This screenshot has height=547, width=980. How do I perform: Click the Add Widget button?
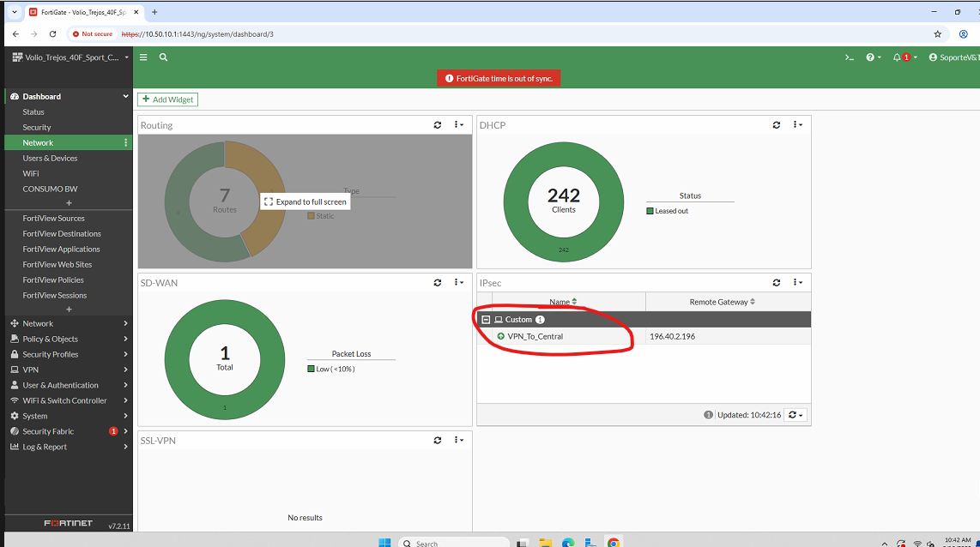pyautogui.click(x=167, y=99)
